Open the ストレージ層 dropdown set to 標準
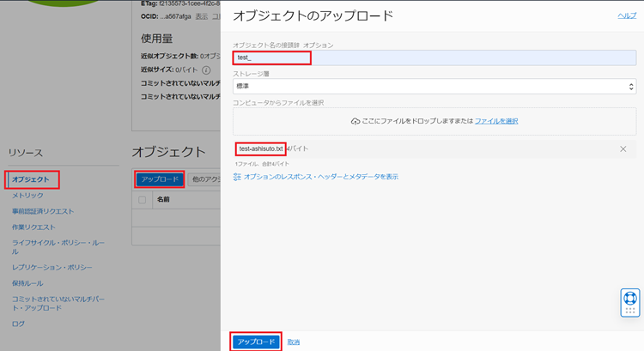 pos(434,87)
